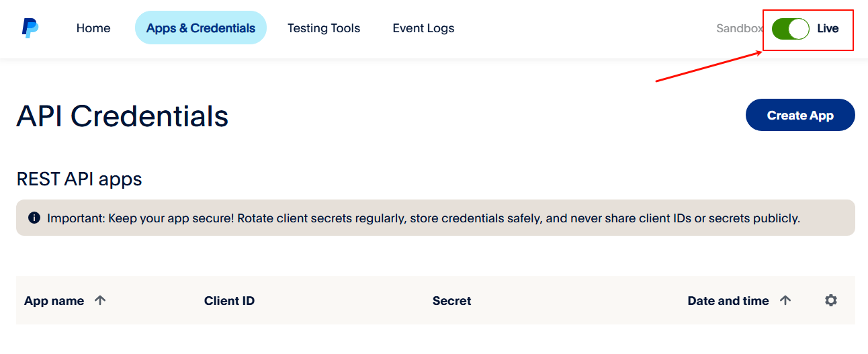
Task: Select the Sandbox label beside the switch
Action: (740, 28)
